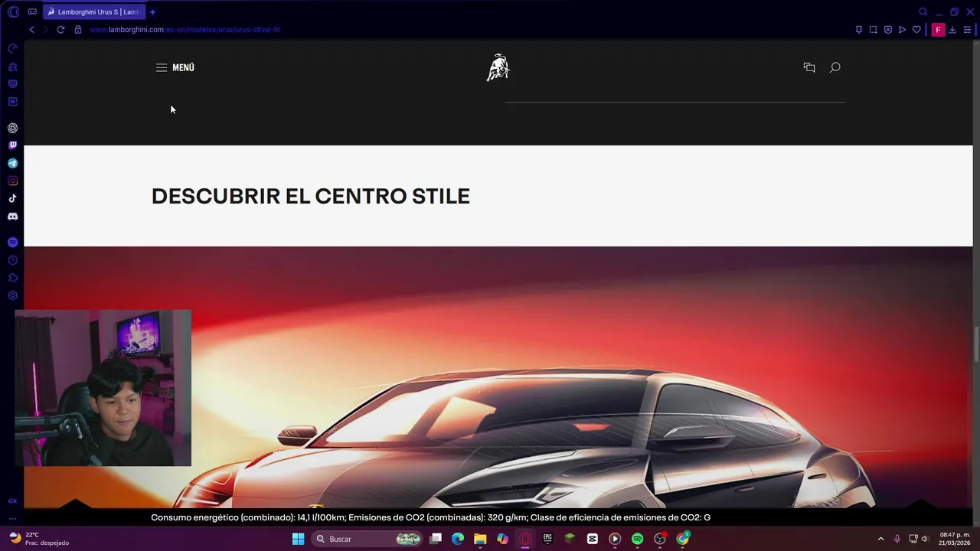The image size is (980, 551).
Task: Show hidden system tray icons
Action: pos(880,539)
